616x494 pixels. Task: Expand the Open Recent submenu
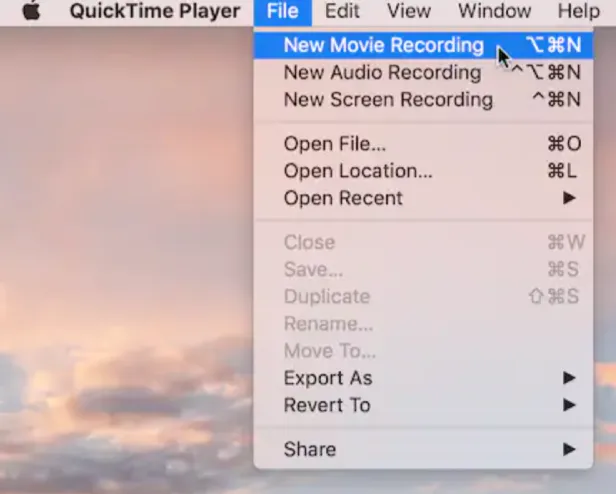click(x=343, y=198)
